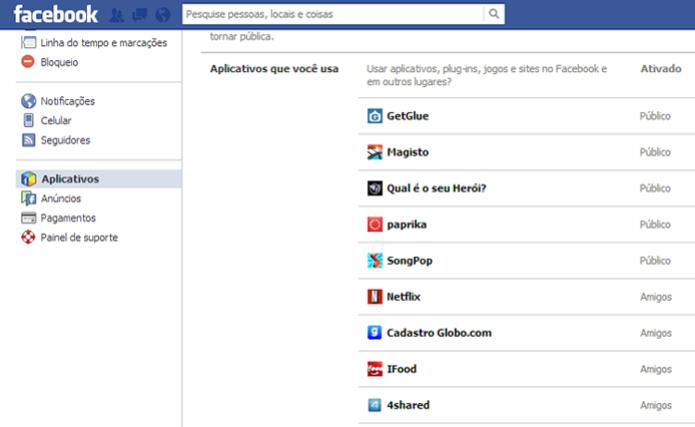Click the Magisto app icon
Image resolution: width=695 pixels, height=427 pixels.
tap(375, 152)
